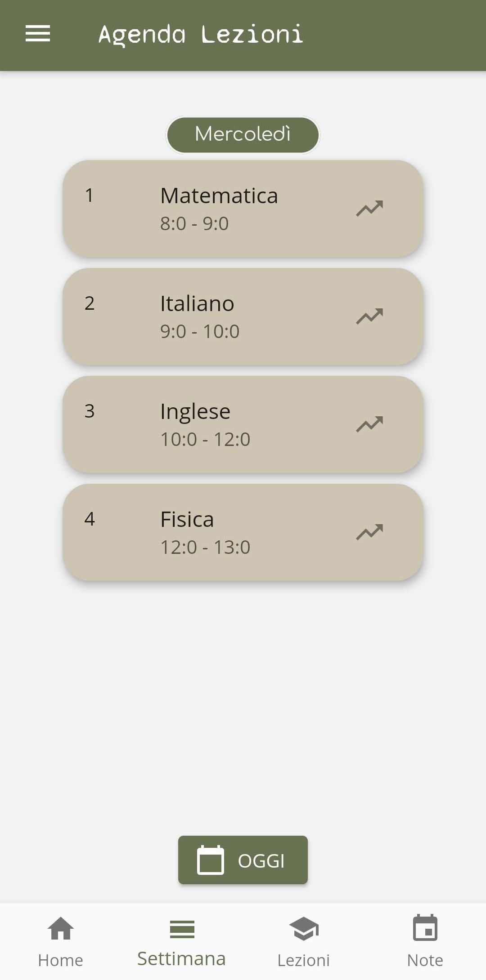The width and height of the screenshot is (486, 980).
Task: Tap the trend icon for Inglese
Action: tap(369, 424)
